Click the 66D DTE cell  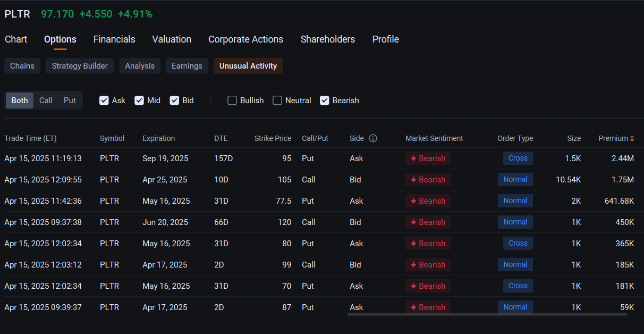pos(221,222)
